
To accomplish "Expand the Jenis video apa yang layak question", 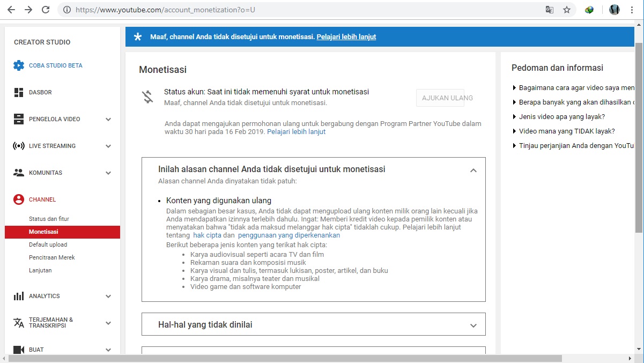I will pyautogui.click(x=562, y=116).
